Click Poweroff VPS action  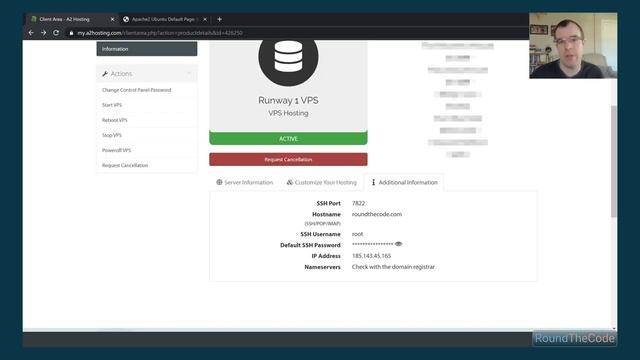click(116, 150)
